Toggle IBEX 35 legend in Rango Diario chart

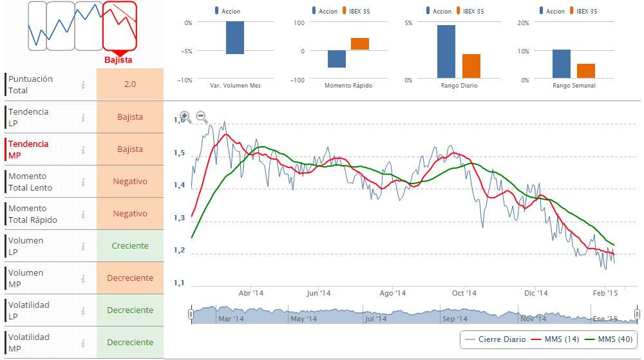(x=470, y=11)
